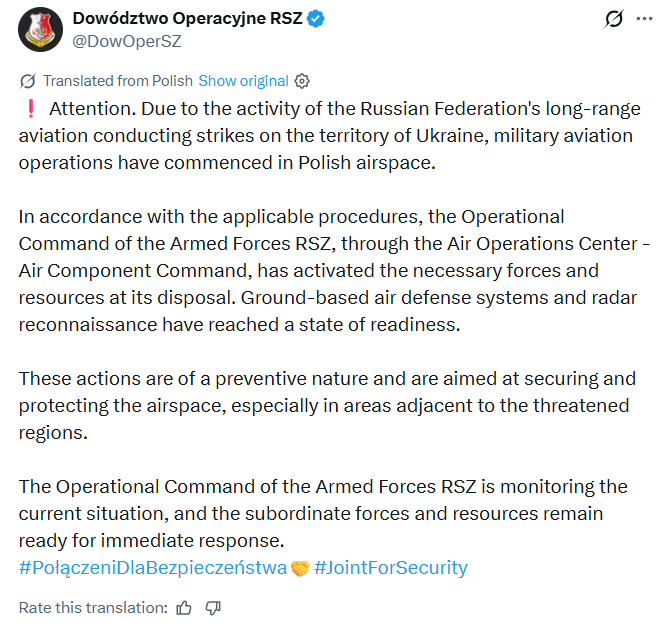Image resolution: width=667 pixels, height=623 pixels.
Task: Click the blue verified badge
Action: [316, 19]
